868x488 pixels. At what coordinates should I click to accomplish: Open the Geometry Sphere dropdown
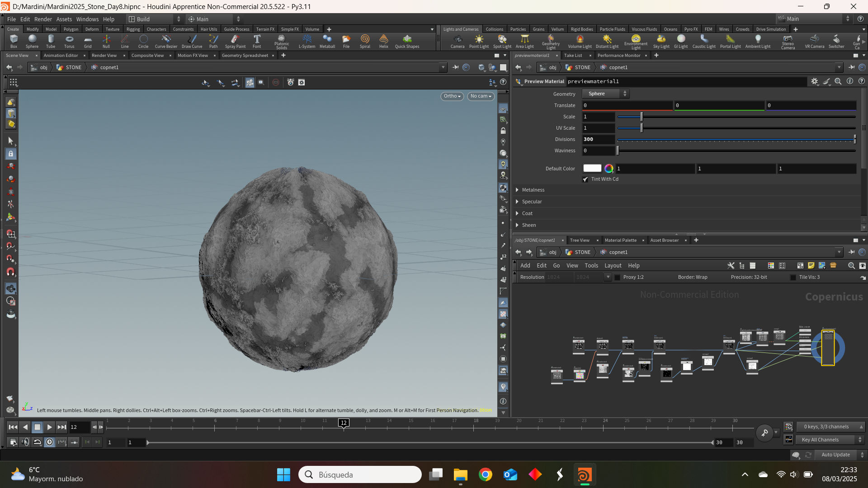click(x=606, y=94)
